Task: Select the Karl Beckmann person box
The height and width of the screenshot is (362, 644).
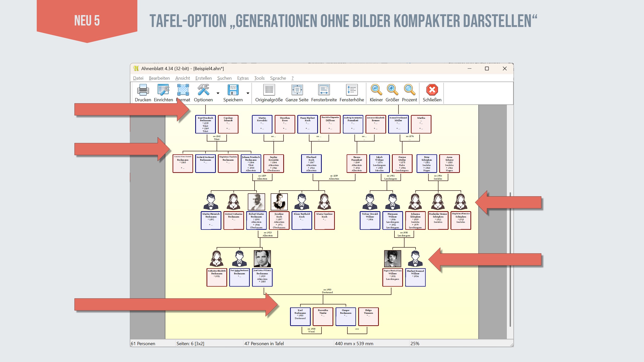Action: (300, 316)
